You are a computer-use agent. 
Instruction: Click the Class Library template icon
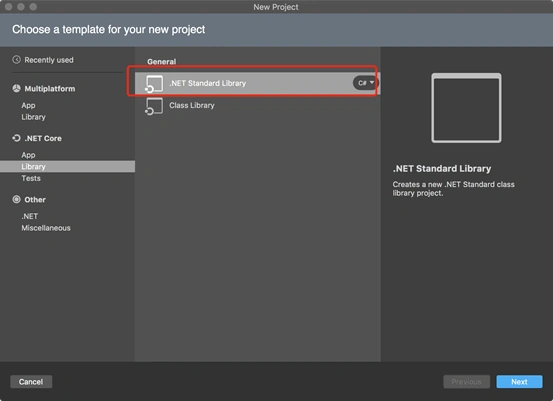pyautogui.click(x=154, y=106)
